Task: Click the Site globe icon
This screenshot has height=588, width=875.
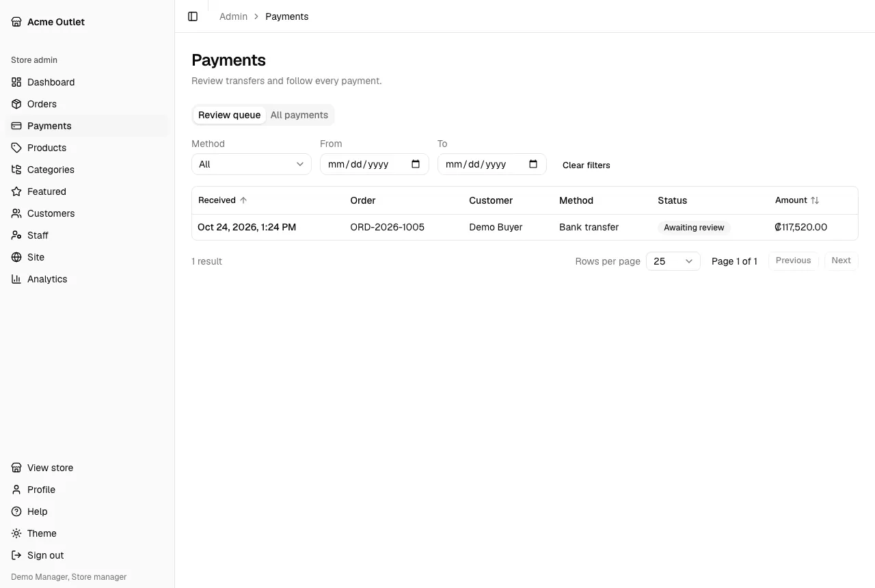Action: pyautogui.click(x=16, y=257)
